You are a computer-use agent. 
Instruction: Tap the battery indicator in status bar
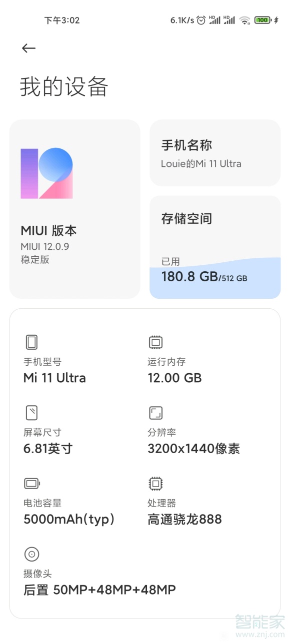coord(262,20)
